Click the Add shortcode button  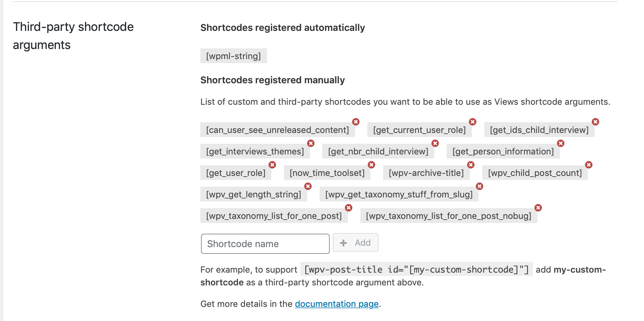pos(356,242)
